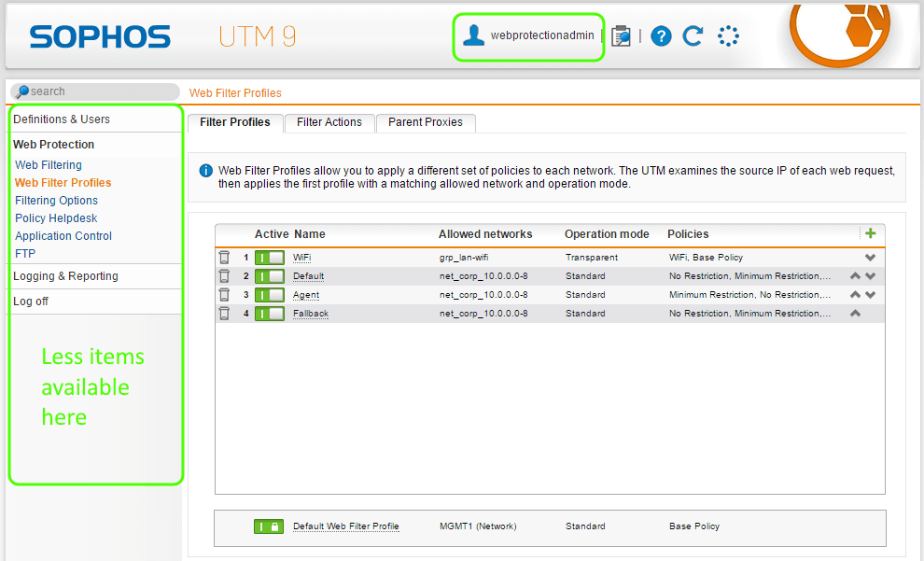924x561 pixels.
Task: Click locked Default Web Filter Profile switch
Action: (x=269, y=526)
